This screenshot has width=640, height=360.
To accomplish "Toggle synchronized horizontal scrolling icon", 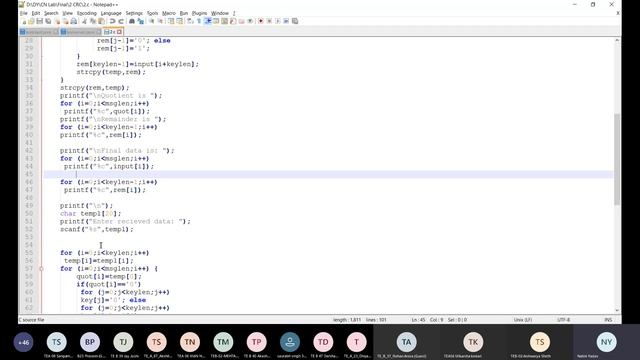I will [180, 21].
